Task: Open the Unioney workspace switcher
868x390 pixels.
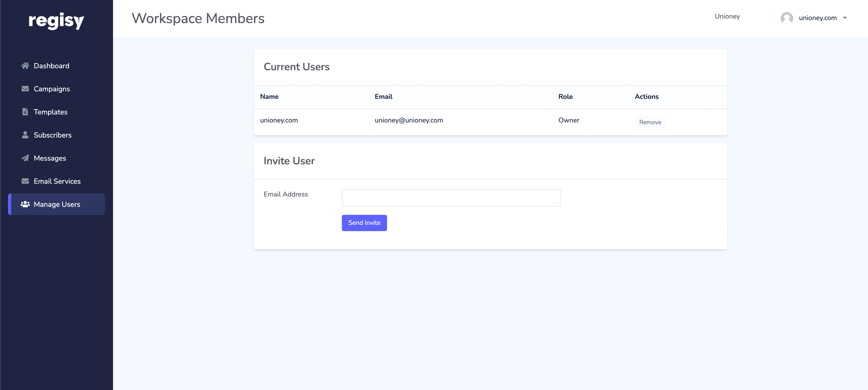Action: [727, 17]
